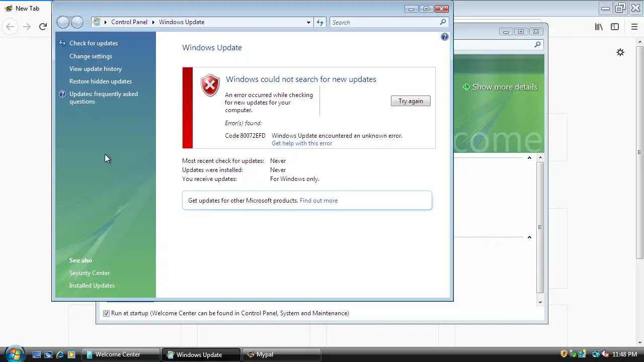Click the Mypal browser back arrow

[11, 27]
